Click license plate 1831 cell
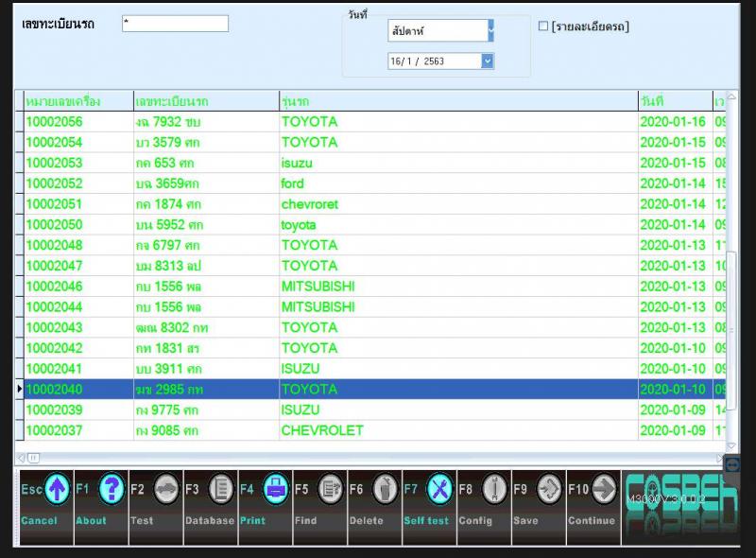 pyautogui.click(x=206, y=348)
